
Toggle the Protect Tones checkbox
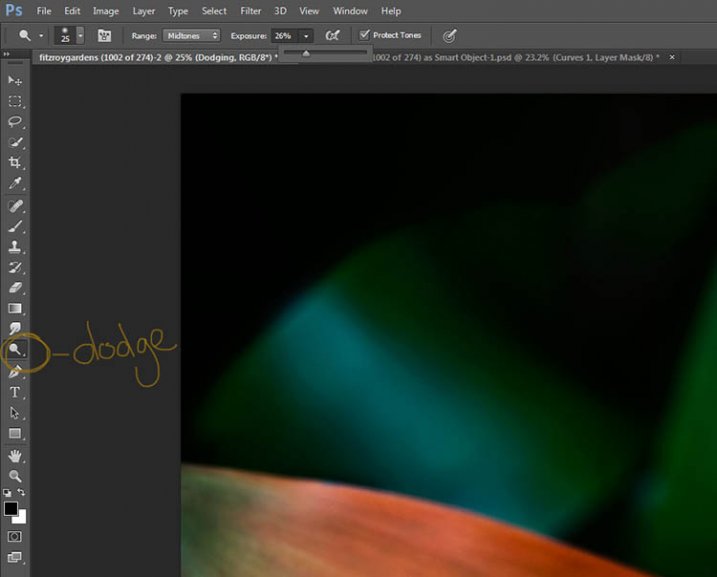[x=364, y=35]
